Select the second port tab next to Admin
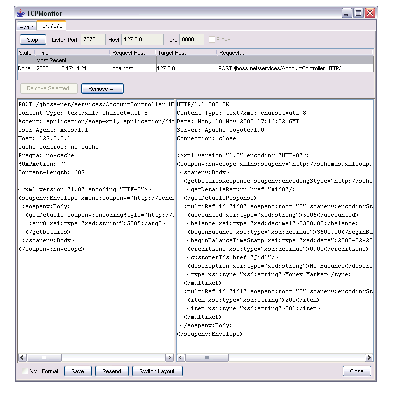 (x=51, y=26)
